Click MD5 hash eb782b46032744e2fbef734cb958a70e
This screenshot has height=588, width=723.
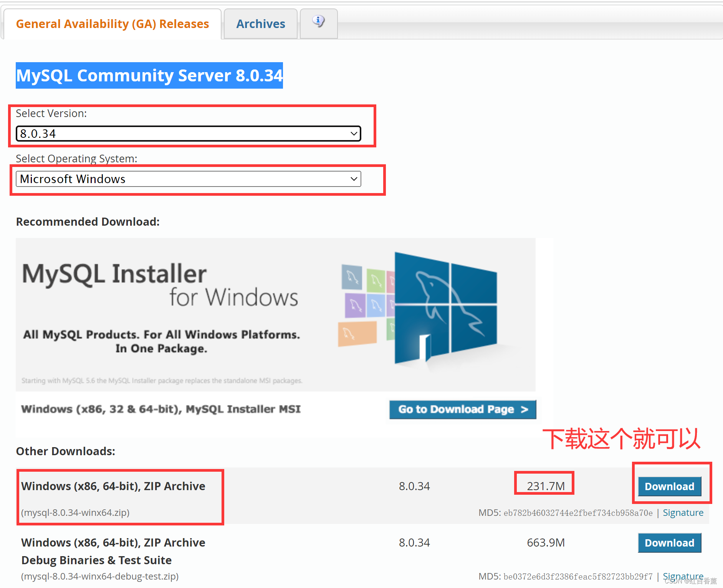(x=578, y=513)
